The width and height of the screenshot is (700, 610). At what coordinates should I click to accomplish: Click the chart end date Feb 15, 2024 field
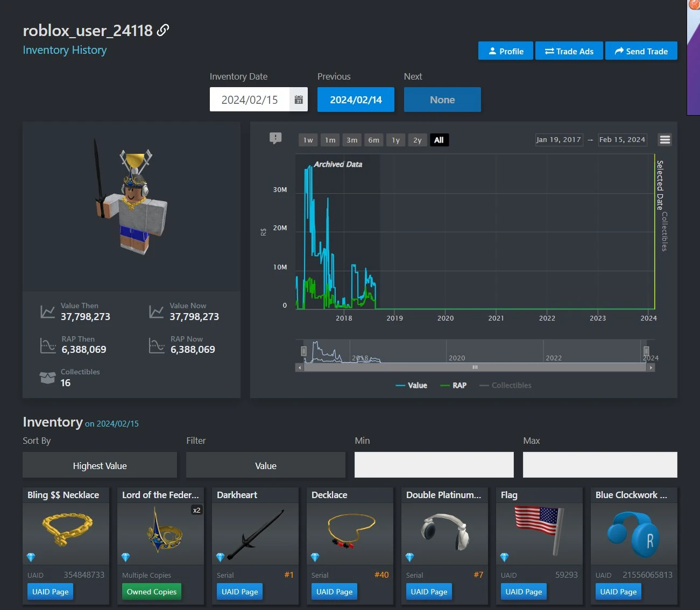(623, 140)
